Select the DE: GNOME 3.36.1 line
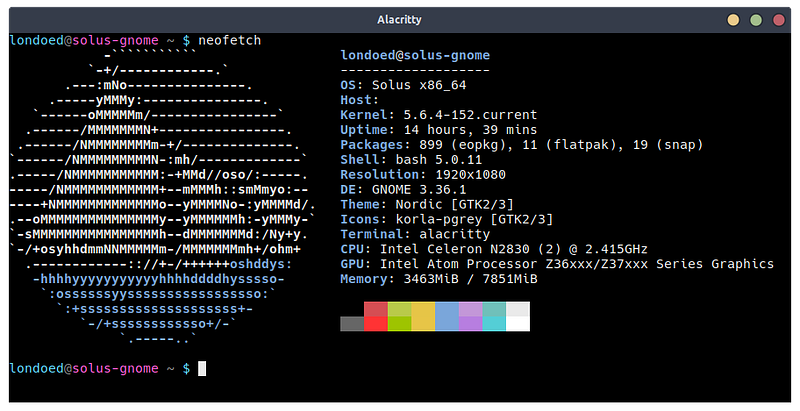This screenshot has height=411, width=800. [404, 190]
